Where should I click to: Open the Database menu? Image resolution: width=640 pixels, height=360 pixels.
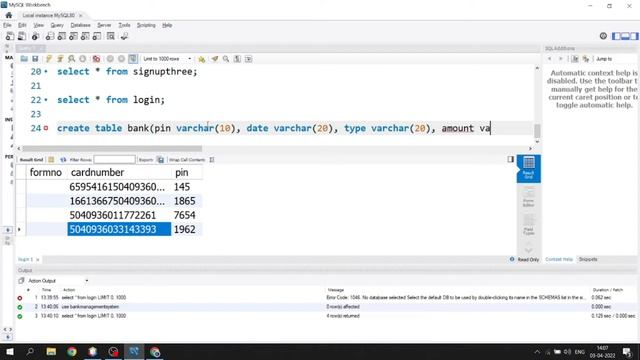point(80,25)
